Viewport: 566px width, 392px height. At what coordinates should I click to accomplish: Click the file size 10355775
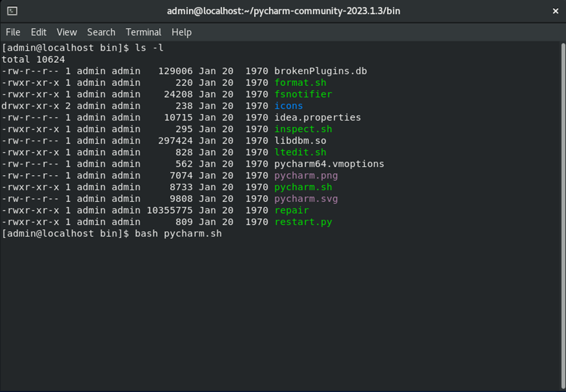[169, 210]
